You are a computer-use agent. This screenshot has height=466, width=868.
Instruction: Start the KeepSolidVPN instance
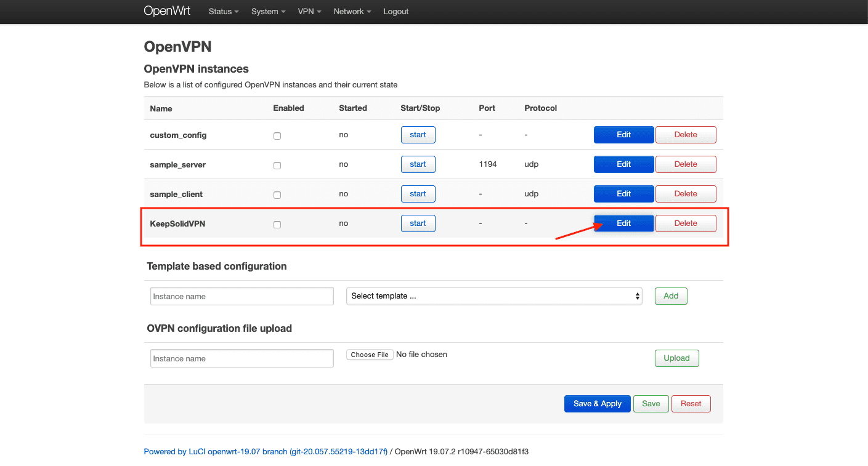pos(418,223)
